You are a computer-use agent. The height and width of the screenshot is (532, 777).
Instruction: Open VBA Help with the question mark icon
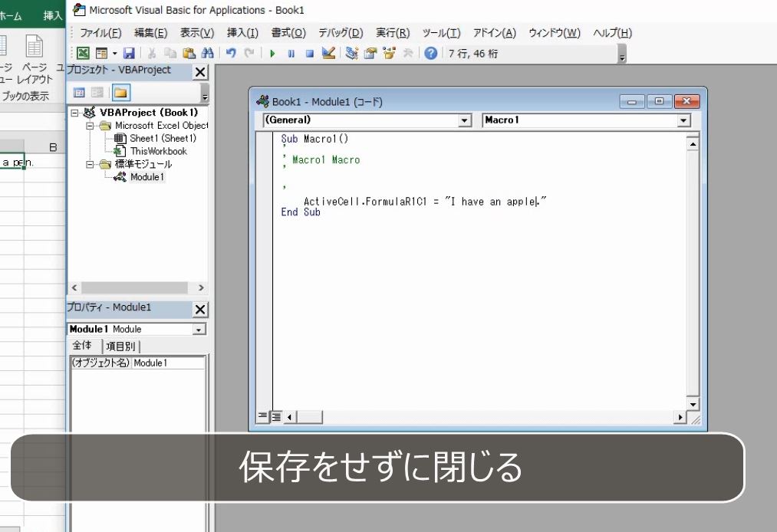click(431, 53)
